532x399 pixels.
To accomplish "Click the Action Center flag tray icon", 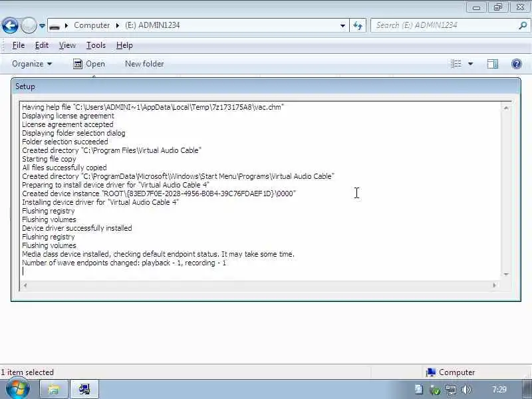I will tap(419, 390).
